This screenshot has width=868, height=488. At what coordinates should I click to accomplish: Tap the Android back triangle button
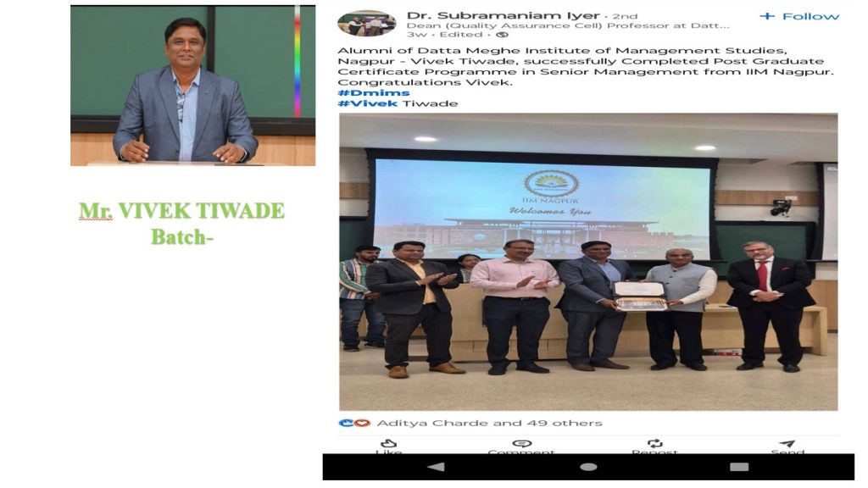[x=437, y=467]
